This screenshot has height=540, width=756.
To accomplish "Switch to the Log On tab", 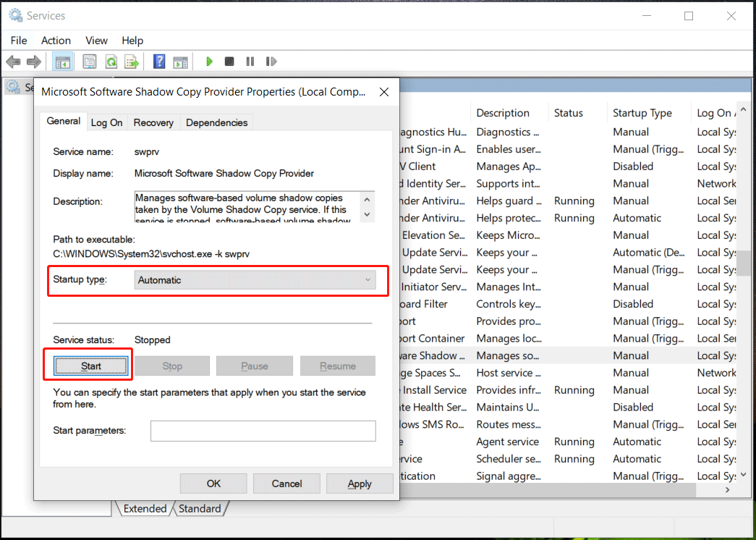I will pos(106,123).
